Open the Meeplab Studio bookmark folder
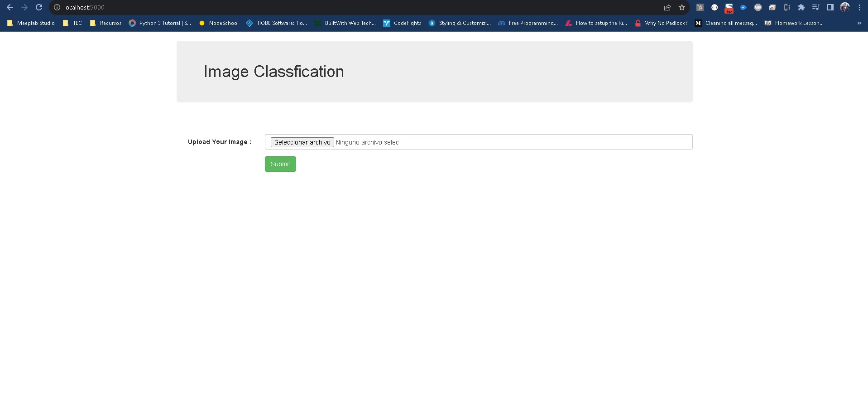 click(x=31, y=23)
